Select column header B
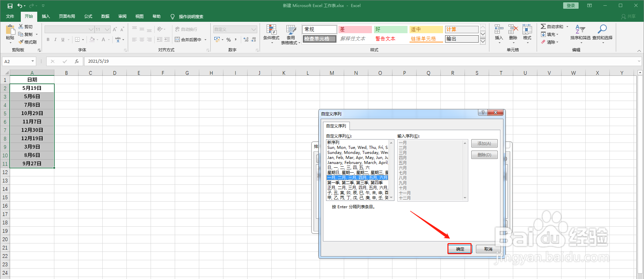This screenshot has height=279, width=644. tap(66, 73)
